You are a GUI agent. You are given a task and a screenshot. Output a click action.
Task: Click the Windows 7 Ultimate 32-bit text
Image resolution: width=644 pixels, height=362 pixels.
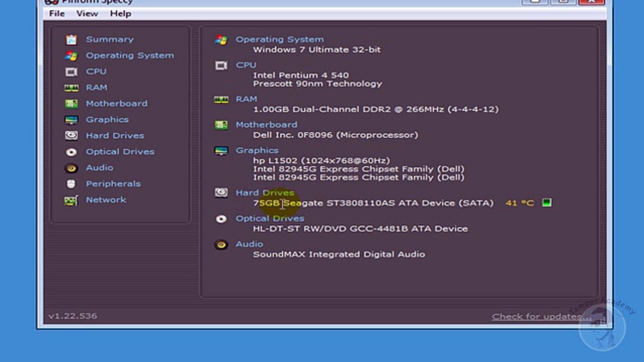point(317,50)
